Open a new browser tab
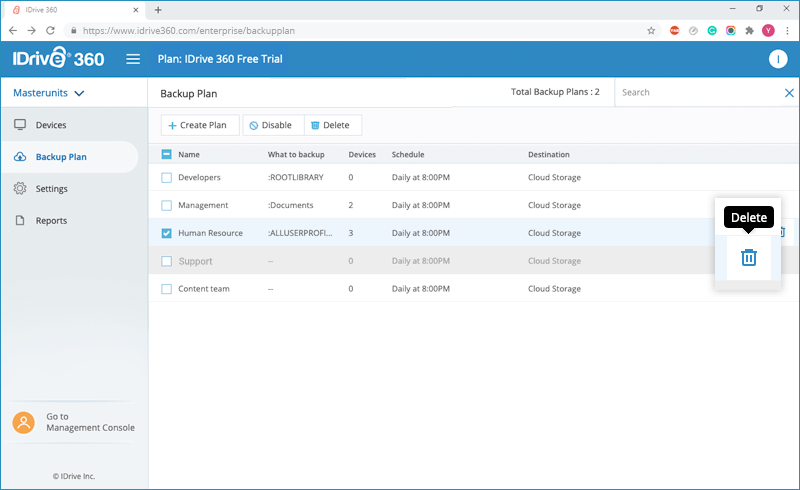Viewport: 800px width, 490px height. pos(158,10)
